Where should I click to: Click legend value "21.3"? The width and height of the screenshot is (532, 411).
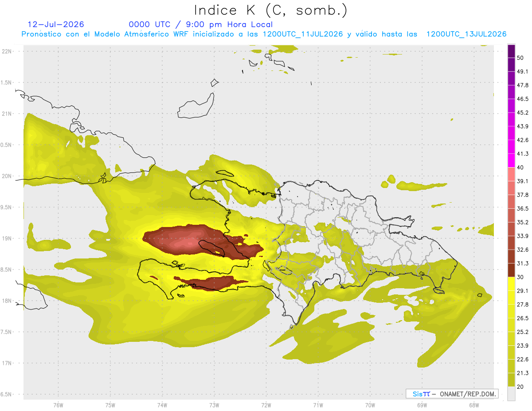[x=523, y=373]
